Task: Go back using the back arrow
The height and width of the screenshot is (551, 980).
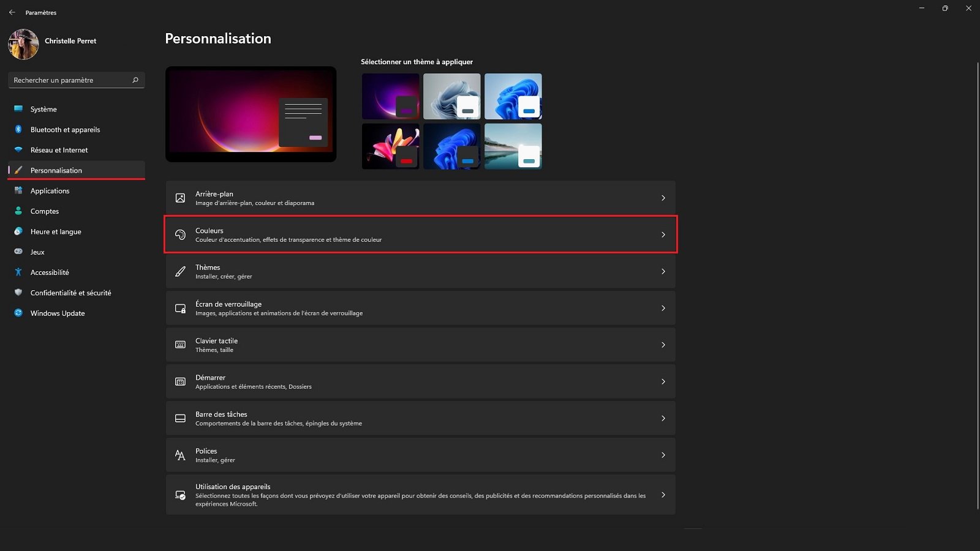Action: click(x=12, y=12)
